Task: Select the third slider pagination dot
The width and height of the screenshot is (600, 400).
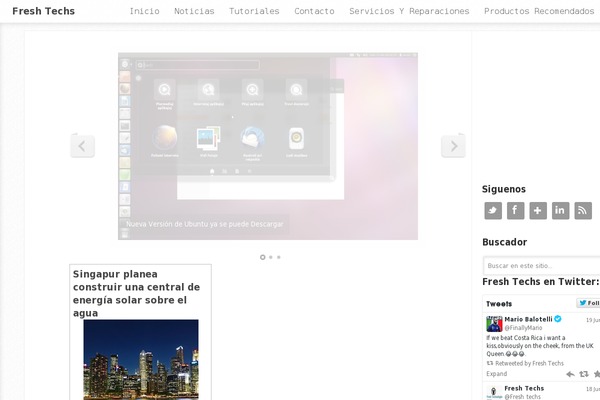Action: (x=279, y=257)
